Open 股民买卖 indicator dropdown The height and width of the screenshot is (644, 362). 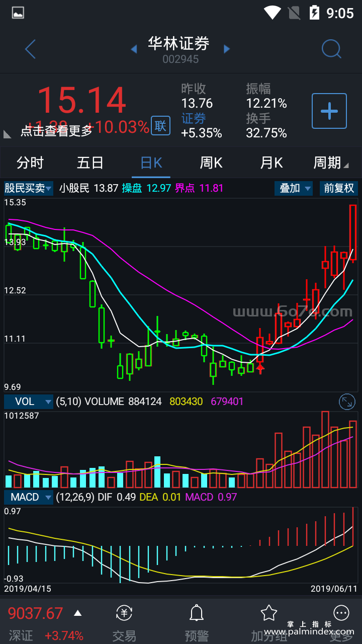click(29, 189)
